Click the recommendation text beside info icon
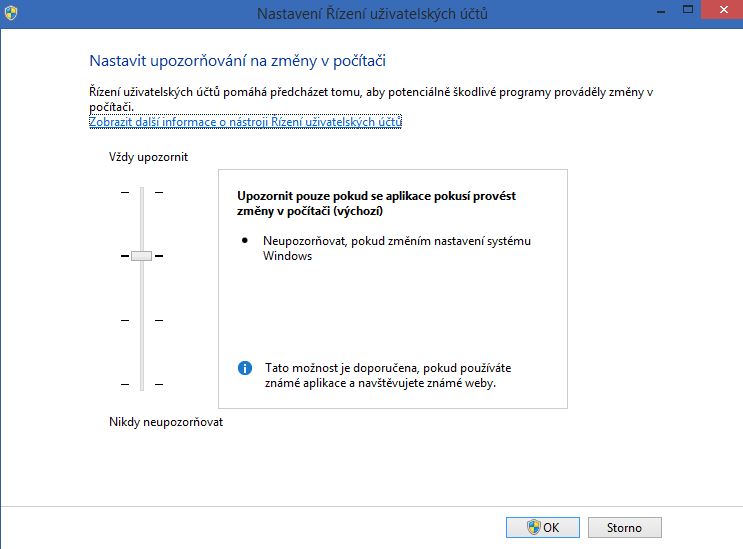 click(x=388, y=375)
